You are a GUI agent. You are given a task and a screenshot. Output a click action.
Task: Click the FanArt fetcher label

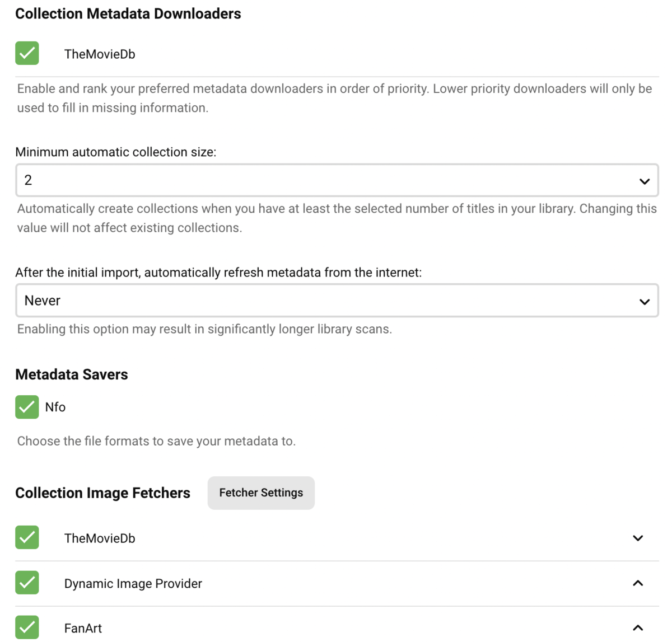pyautogui.click(x=83, y=629)
